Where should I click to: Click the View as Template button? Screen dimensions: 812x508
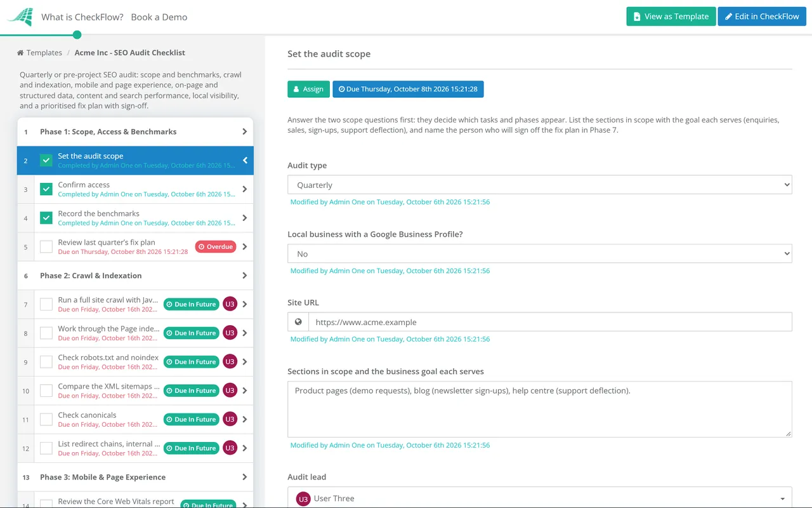(x=671, y=17)
